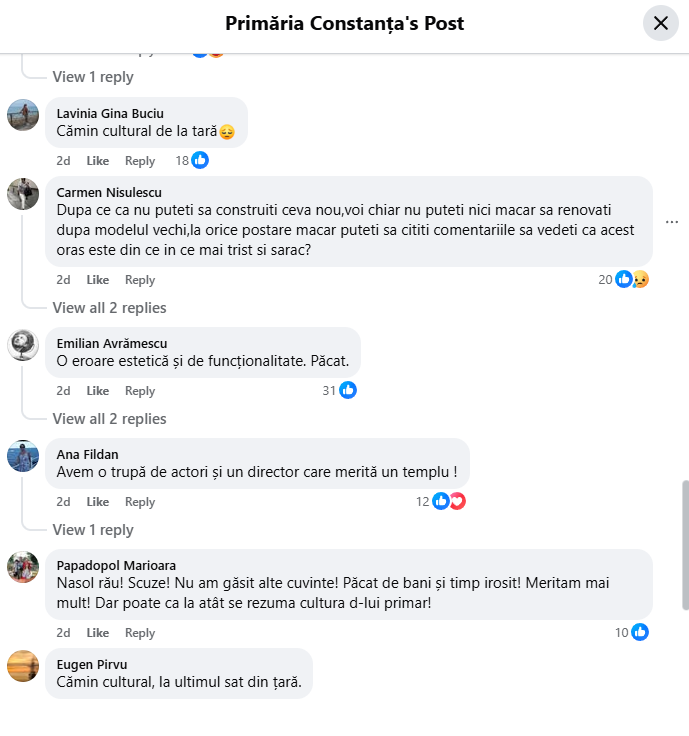View reactions on Ana Fildan's comment
This screenshot has width=689, height=736.
(448, 501)
